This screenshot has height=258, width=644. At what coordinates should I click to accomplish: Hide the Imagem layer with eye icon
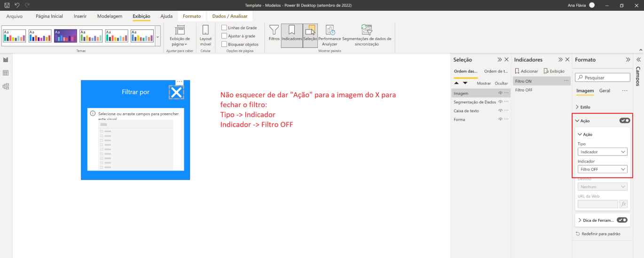click(501, 93)
